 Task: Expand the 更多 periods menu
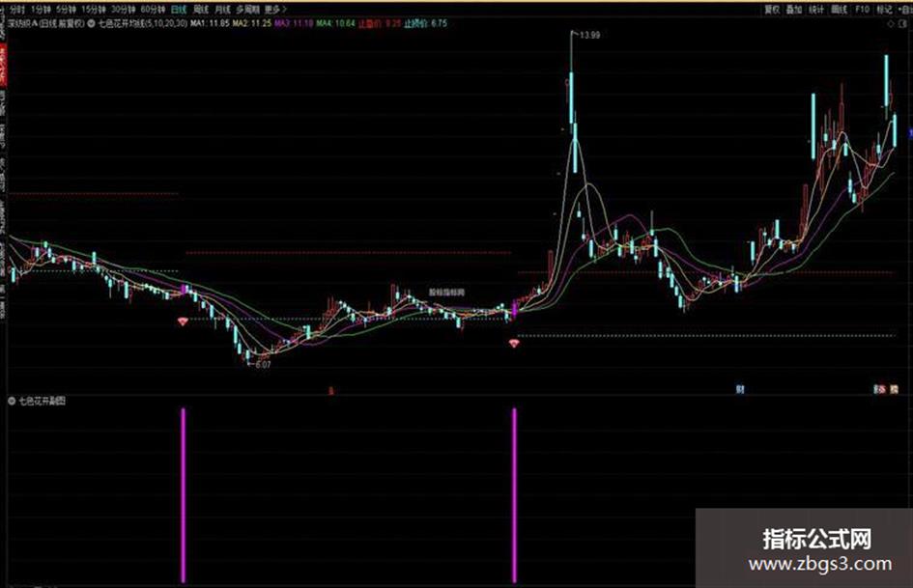point(274,10)
